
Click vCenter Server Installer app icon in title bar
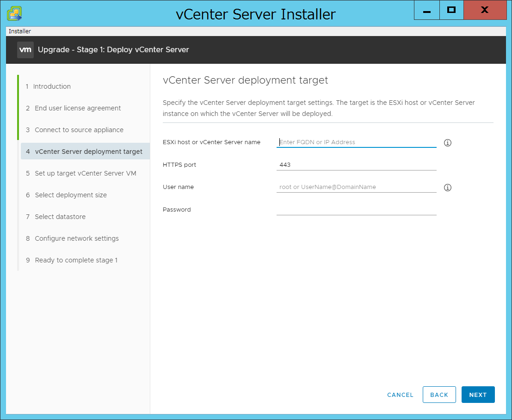point(14,14)
